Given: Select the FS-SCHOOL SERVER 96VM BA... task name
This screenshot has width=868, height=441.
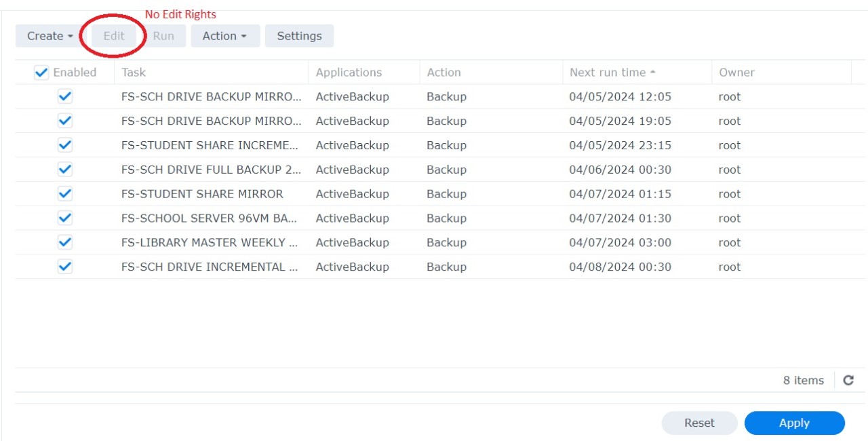Looking at the screenshot, I should (210, 218).
